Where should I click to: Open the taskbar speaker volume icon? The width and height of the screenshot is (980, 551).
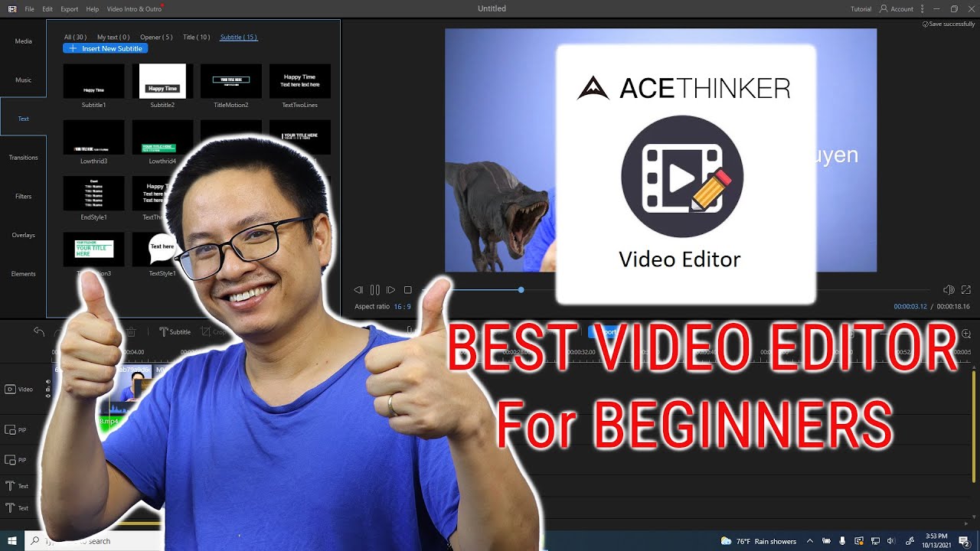click(x=893, y=541)
